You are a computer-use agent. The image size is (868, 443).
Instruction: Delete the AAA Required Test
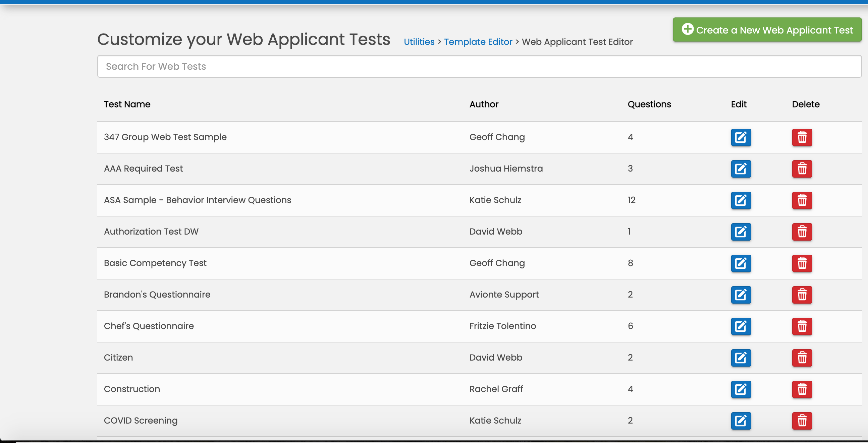pyautogui.click(x=802, y=169)
